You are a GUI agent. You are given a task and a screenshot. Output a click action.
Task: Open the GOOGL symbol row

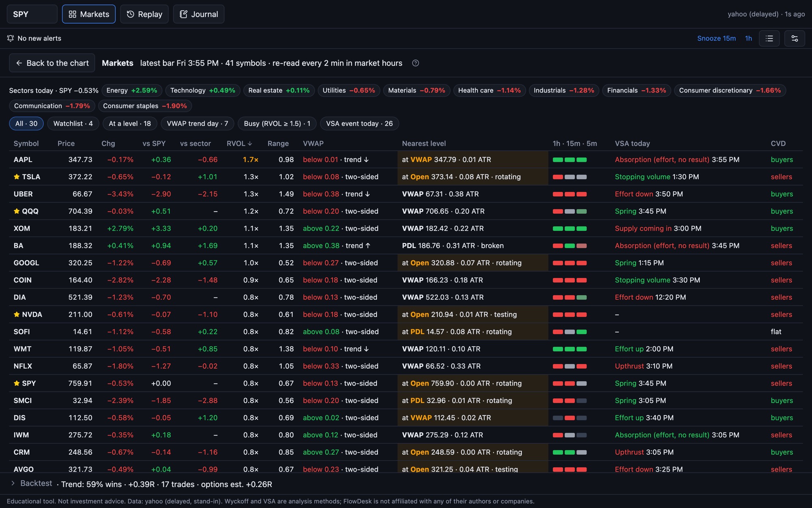406,263
